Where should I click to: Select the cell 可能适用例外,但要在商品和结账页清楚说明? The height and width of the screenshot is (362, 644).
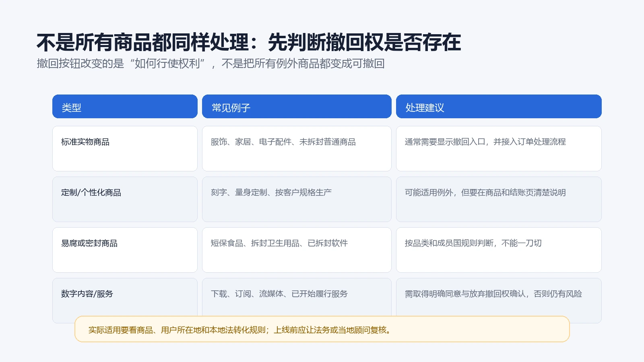(x=499, y=200)
